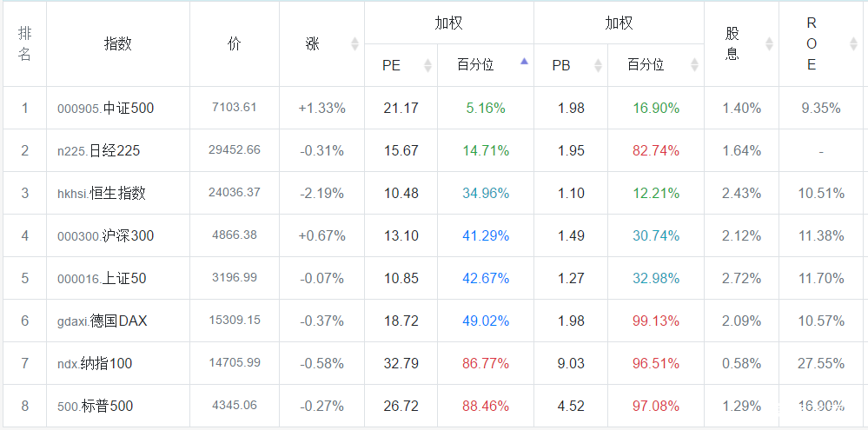Select price 7103.61
Screen dimensions: 868x430
point(235,107)
